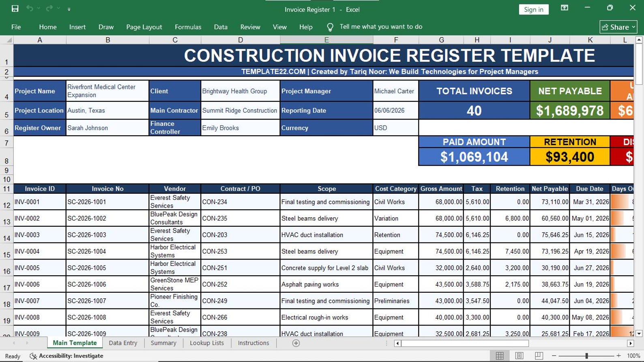The image size is (644, 362).
Task: Click the horizontal scrollbar right arrow
Action: tap(630, 343)
